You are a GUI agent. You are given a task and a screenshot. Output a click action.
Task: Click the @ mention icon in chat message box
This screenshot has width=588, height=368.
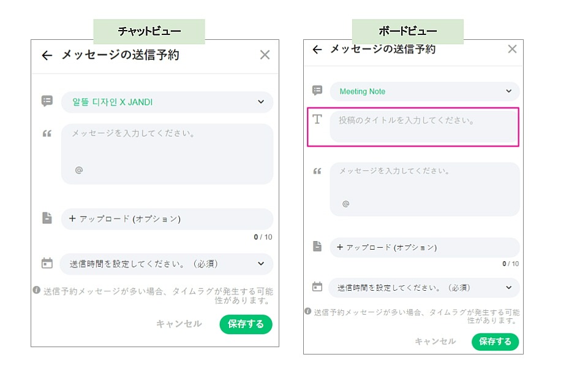(x=79, y=170)
